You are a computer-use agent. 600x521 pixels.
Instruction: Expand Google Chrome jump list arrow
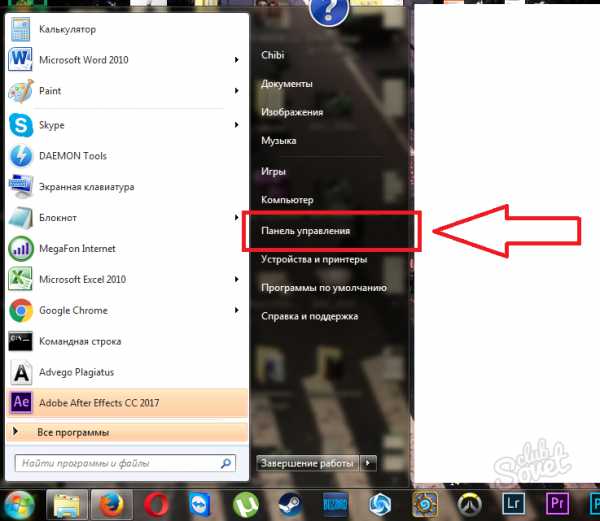click(236, 310)
